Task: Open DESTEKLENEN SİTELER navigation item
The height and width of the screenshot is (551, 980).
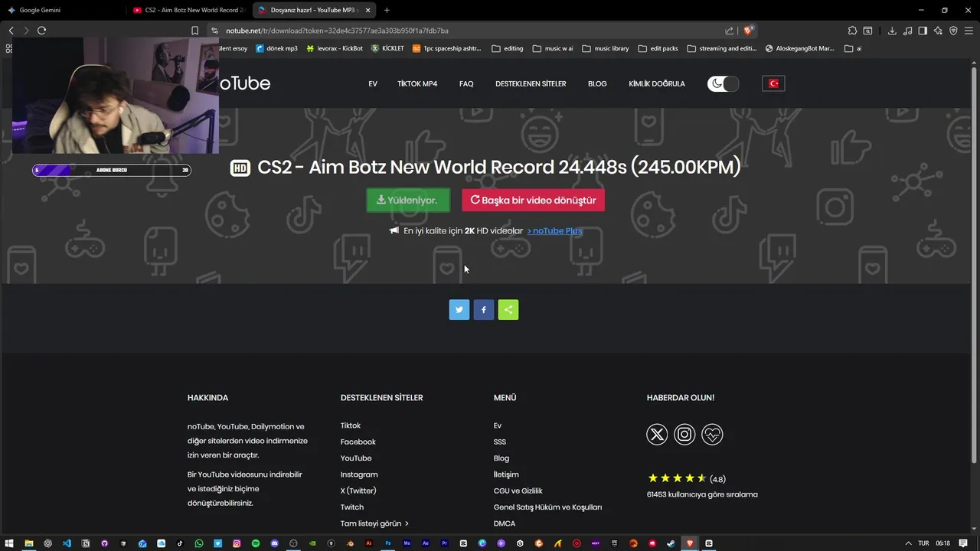Action: coord(531,83)
